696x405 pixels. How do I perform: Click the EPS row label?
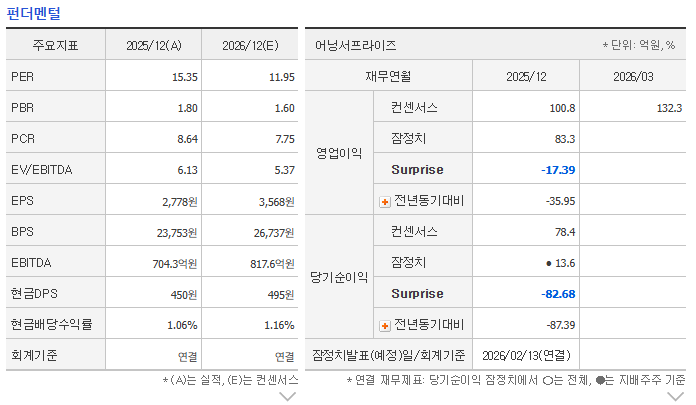(22, 201)
